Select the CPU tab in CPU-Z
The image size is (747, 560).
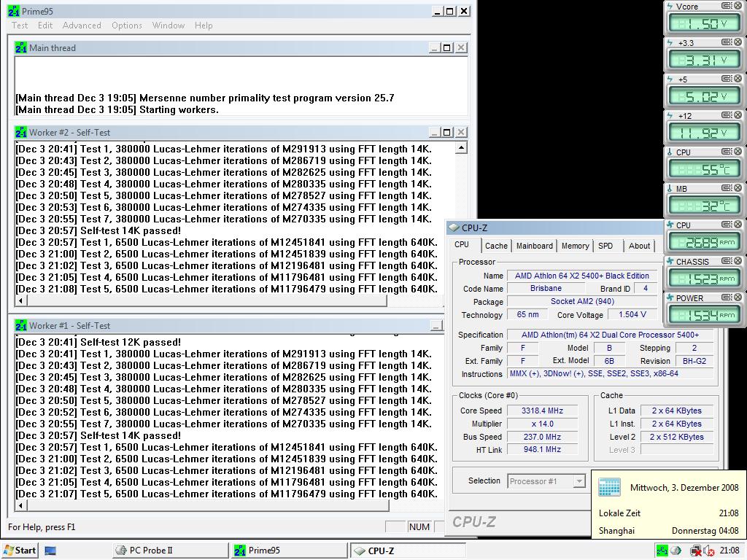pyautogui.click(x=461, y=245)
